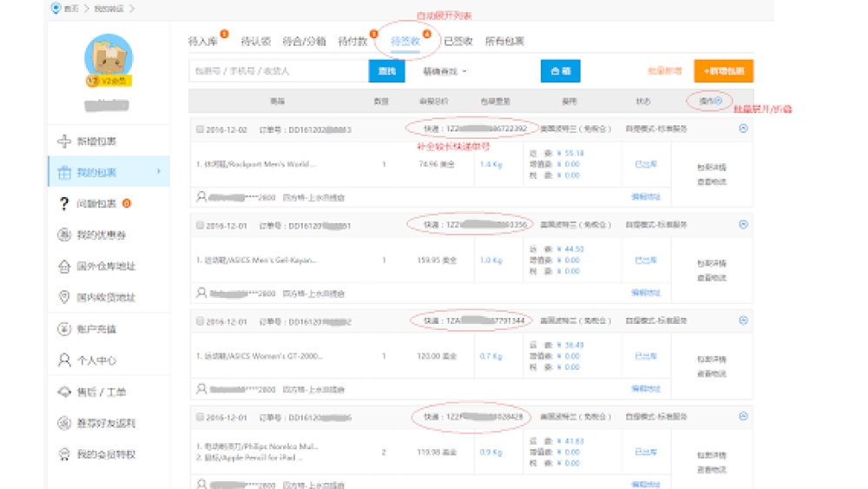Open the 精确查找 search mode dropdown
This screenshot has height=489, width=868.
click(x=445, y=71)
